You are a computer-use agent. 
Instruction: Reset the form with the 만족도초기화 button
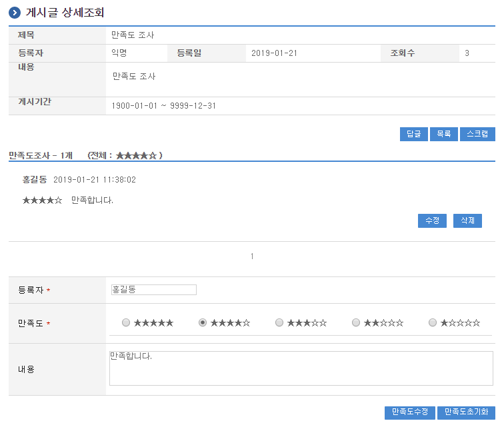click(466, 412)
